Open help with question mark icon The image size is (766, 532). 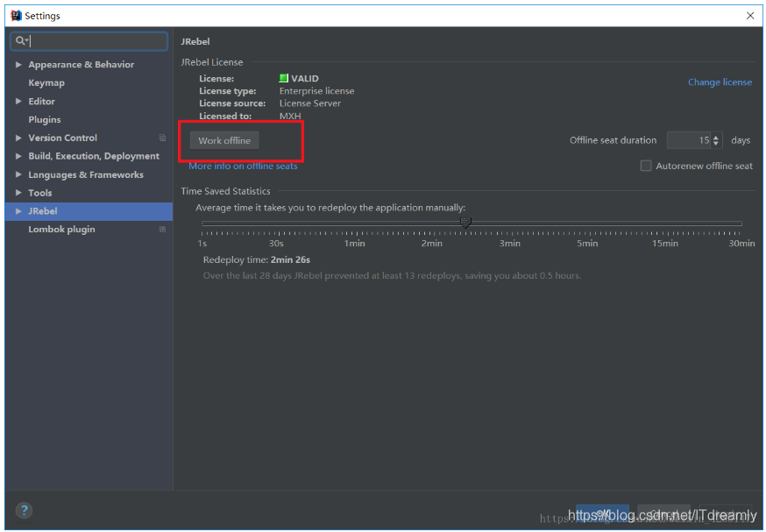coord(24,510)
